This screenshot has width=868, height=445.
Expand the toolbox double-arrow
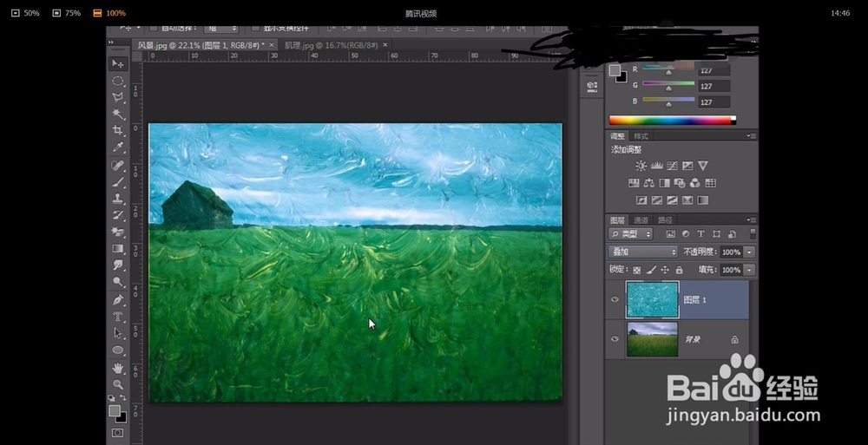tap(111, 42)
